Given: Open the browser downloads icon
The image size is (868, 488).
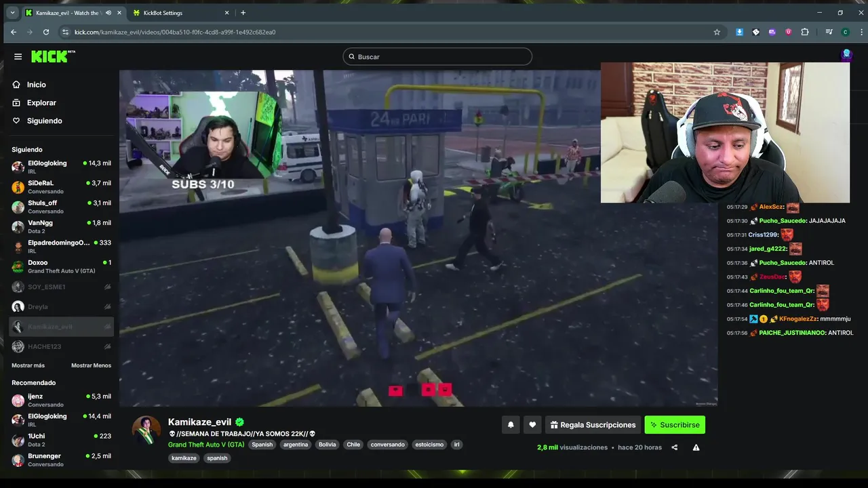Looking at the screenshot, I should (740, 32).
